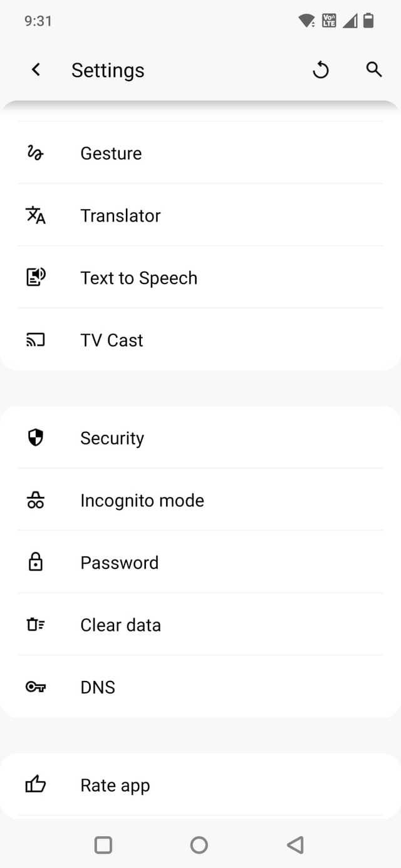This screenshot has height=868, width=401.
Task: Choose the Password menu item
Action: pos(119,562)
